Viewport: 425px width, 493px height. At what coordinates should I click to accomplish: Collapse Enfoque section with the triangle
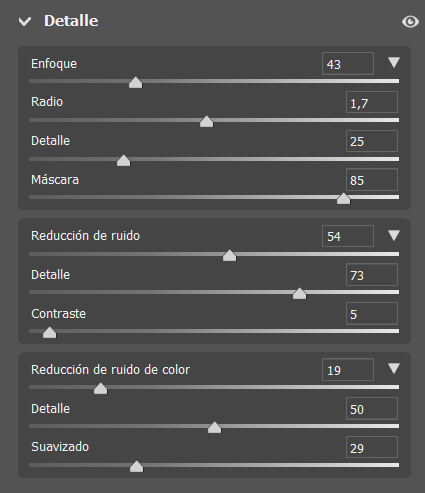[x=394, y=62]
